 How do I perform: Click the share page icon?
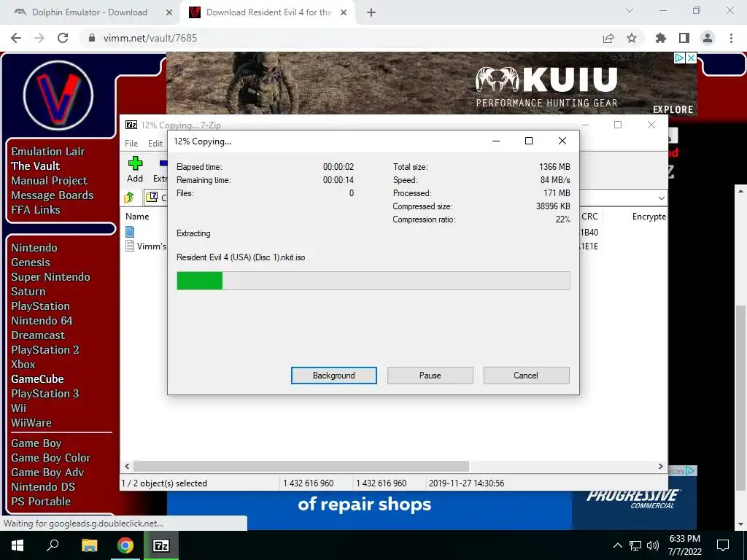(x=608, y=38)
